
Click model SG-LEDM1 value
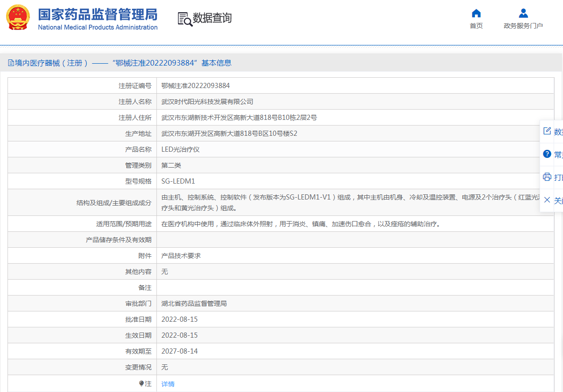(x=178, y=181)
